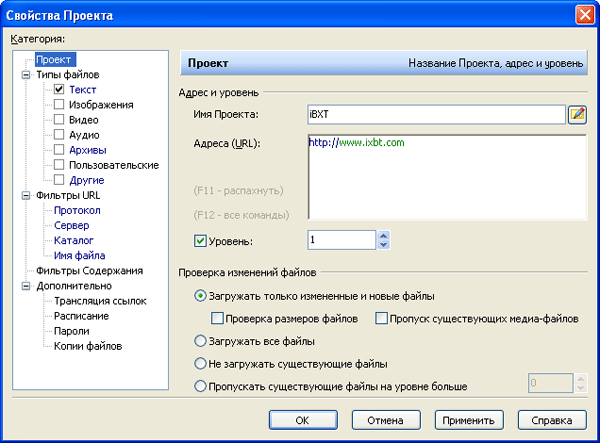Image resolution: width=600 pixels, height=443 pixels.
Task: Open the Каталог filter page
Action: tap(74, 240)
